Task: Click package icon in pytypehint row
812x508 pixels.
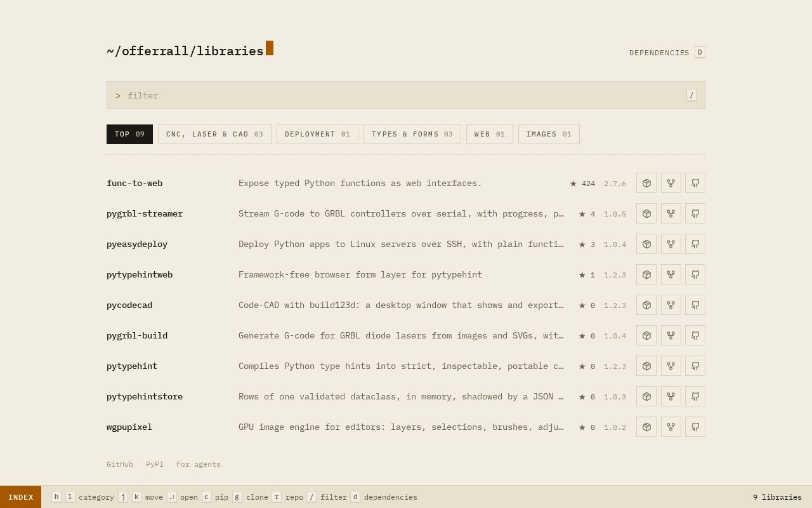Action: pyautogui.click(x=646, y=366)
